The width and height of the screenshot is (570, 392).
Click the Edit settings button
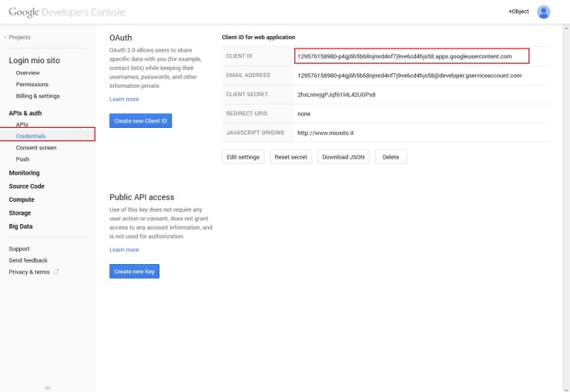[243, 157]
